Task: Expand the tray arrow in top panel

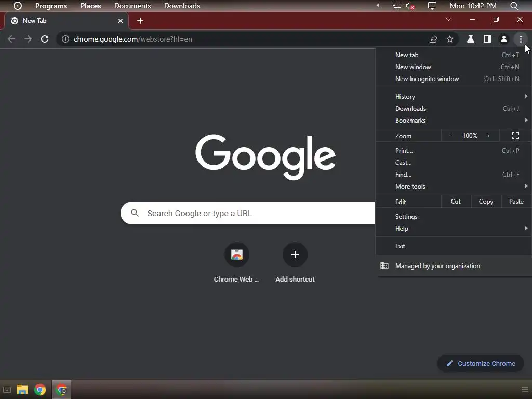Action: pos(378,5)
